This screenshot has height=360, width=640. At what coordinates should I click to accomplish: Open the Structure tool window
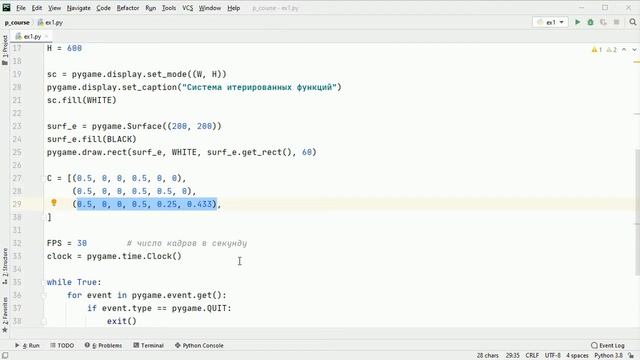pyautogui.click(x=5, y=266)
